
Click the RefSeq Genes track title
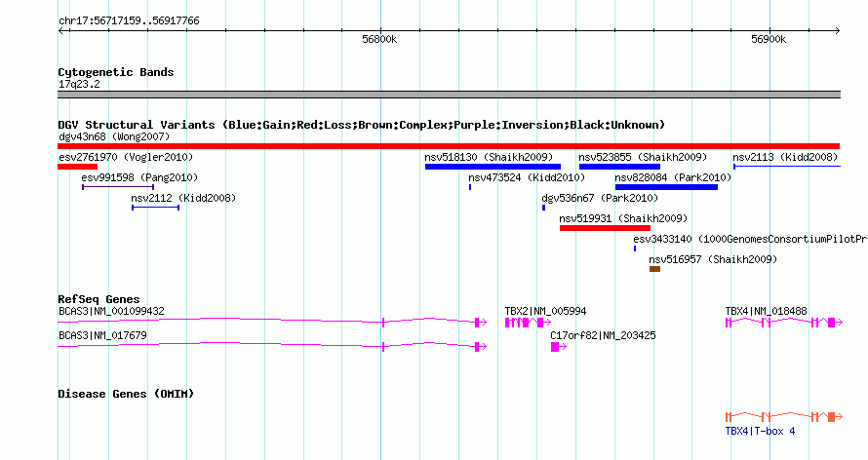click(x=99, y=299)
